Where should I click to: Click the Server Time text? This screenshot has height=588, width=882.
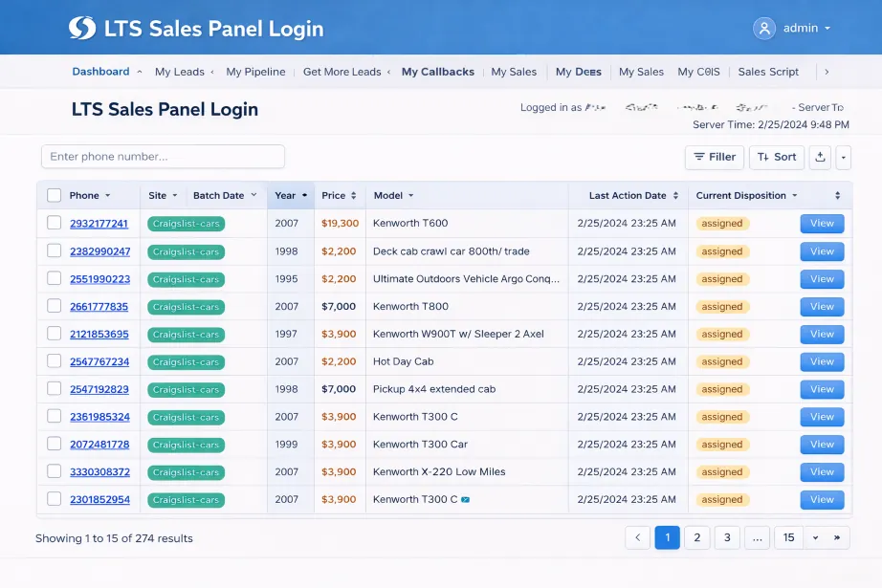click(x=771, y=125)
